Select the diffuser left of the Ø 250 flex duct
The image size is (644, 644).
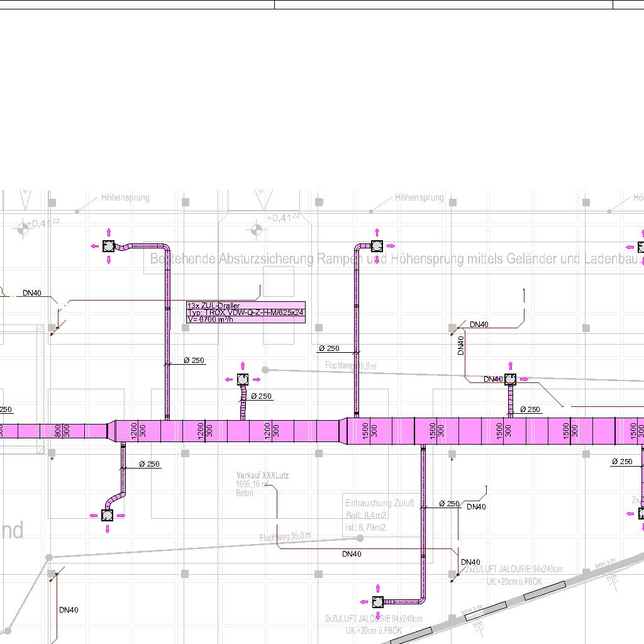tap(243, 379)
